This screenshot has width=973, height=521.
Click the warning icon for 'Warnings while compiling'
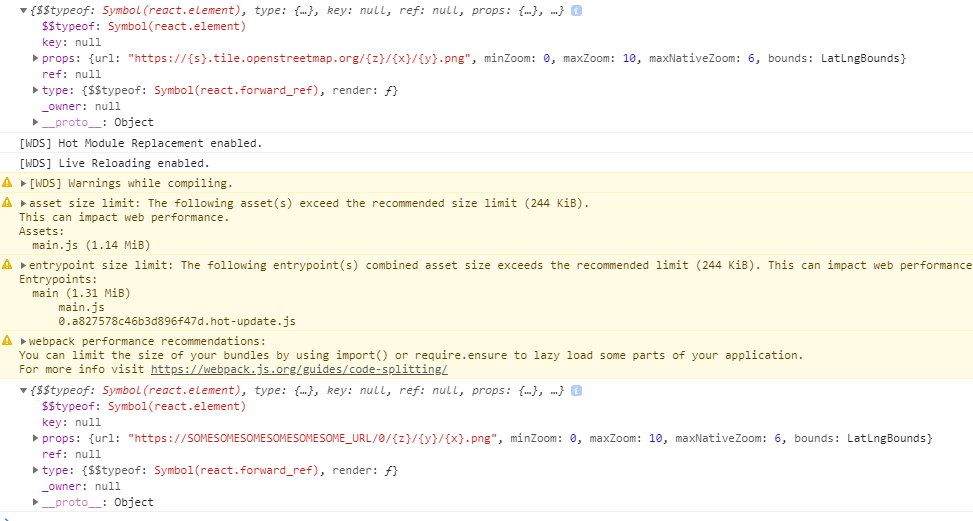tap(7, 182)
